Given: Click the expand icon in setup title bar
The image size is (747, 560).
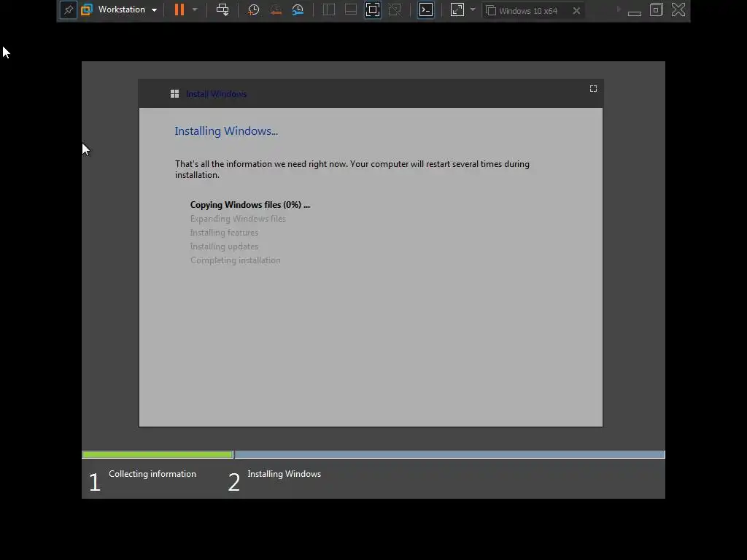Looking at the screenshot, I should [593, 88].
